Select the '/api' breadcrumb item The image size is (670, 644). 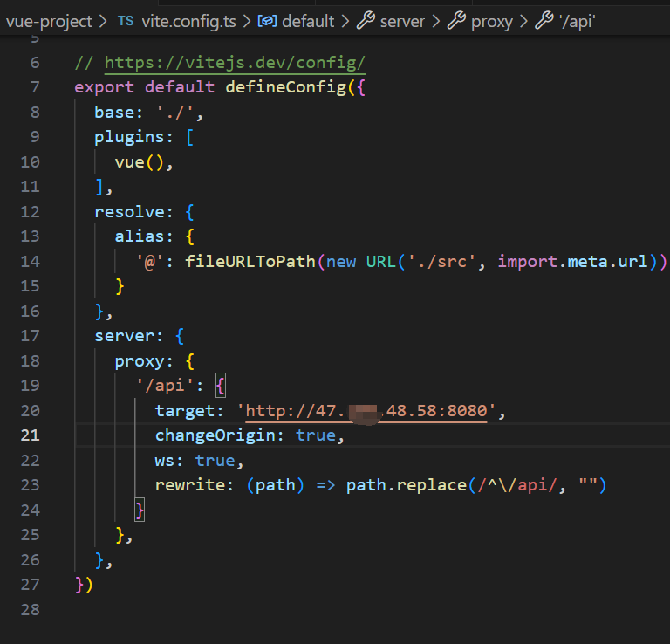point(578,21)
